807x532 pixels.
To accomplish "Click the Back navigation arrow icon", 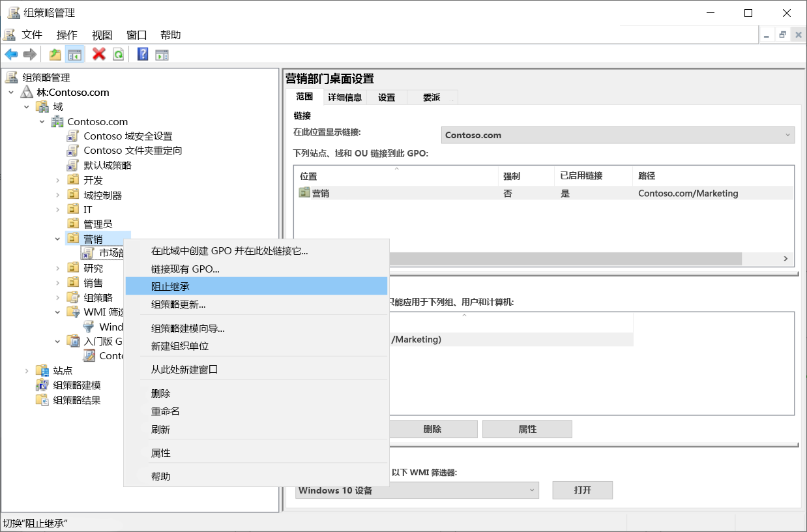I will 11,54.
